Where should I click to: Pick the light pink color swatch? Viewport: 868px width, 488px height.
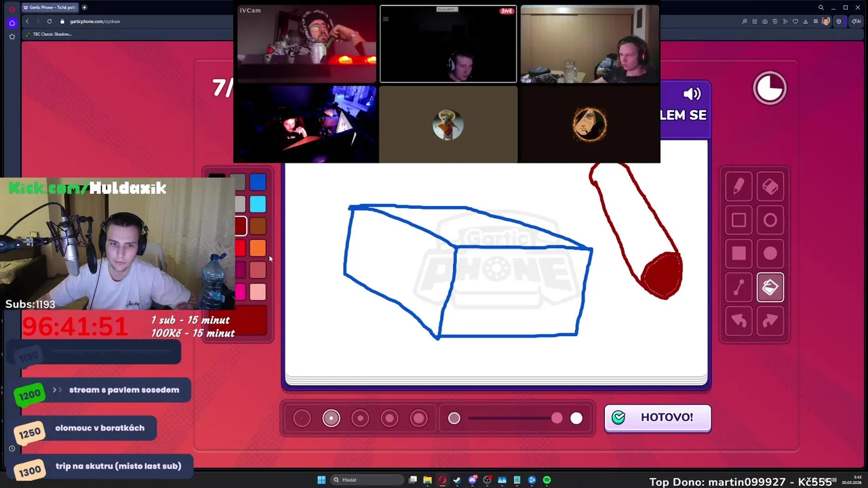tap(258, 292)
